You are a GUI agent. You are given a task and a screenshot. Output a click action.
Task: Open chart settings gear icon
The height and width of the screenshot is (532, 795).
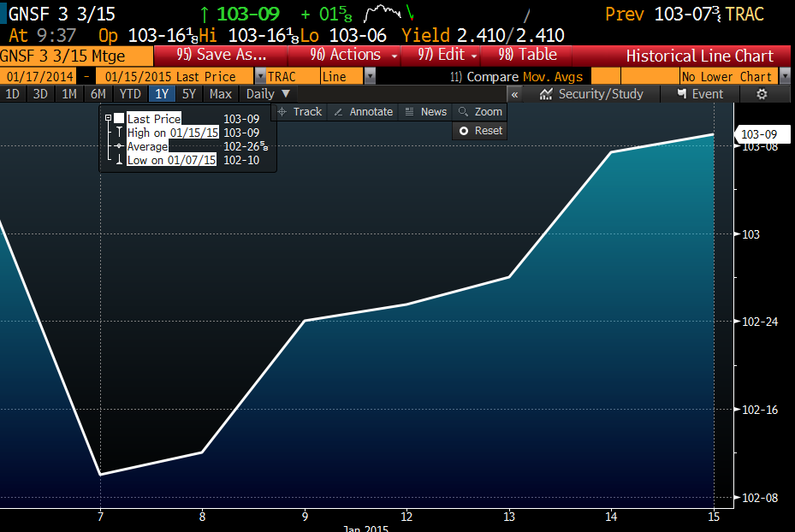click(x=761, y=94)
